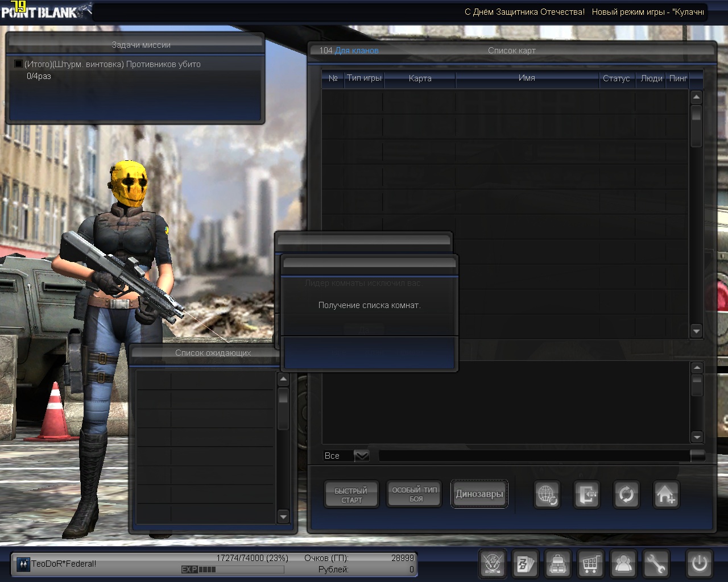Image resolution: width=728 pixels, height=582 pixels.
Task: Open the inventory backpack
Action: tap(558, 564)
